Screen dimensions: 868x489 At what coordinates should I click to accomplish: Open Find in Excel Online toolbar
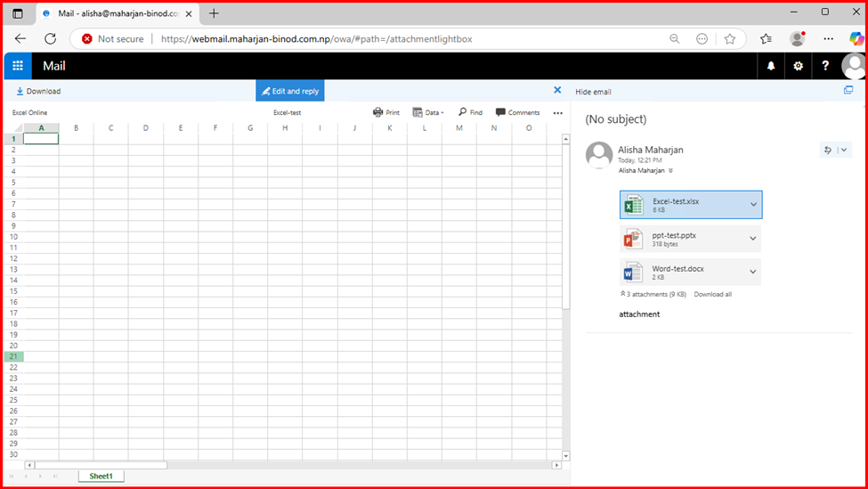coord(470,113)
